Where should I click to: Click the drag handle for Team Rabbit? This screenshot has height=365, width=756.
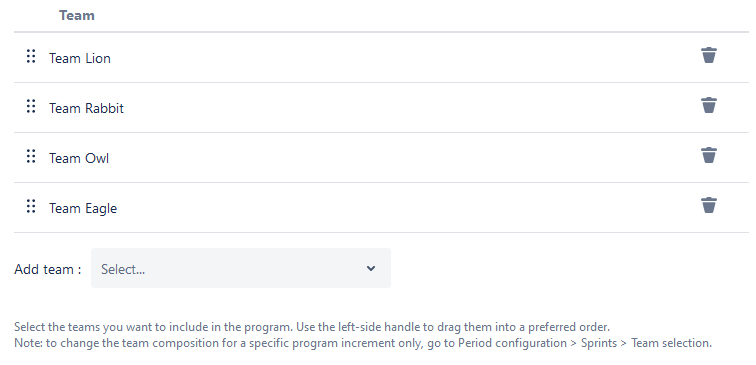[x=31, y=106]
